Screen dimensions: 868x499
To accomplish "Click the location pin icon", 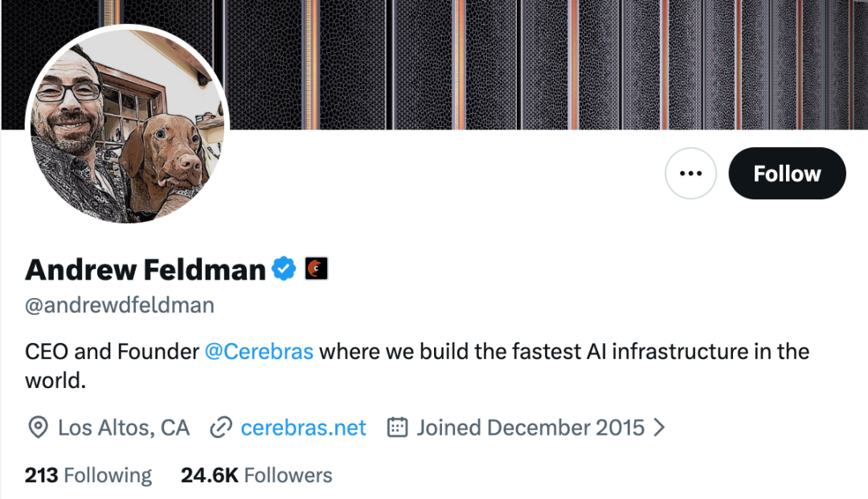I will pos(38,427).
